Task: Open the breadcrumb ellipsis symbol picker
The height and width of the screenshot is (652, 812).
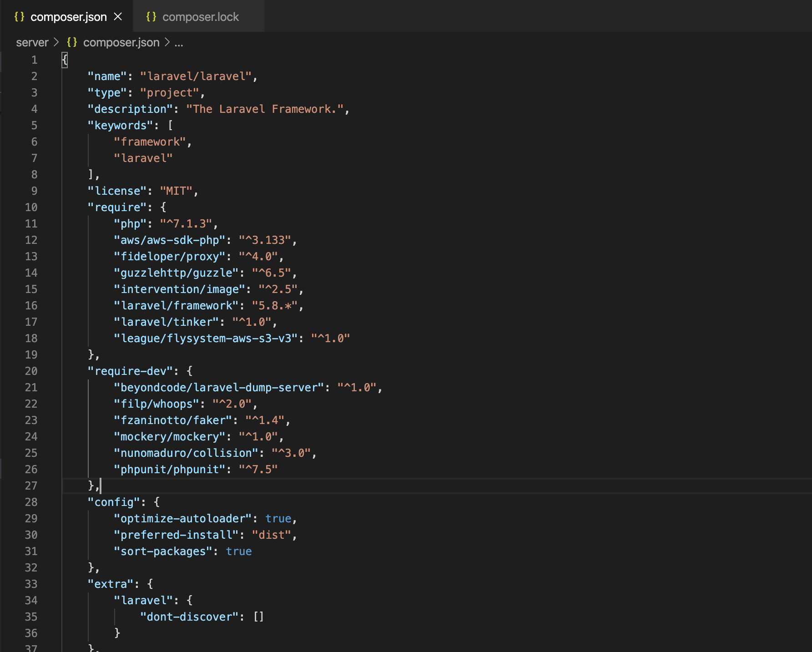Action: (x=179, y=42)
